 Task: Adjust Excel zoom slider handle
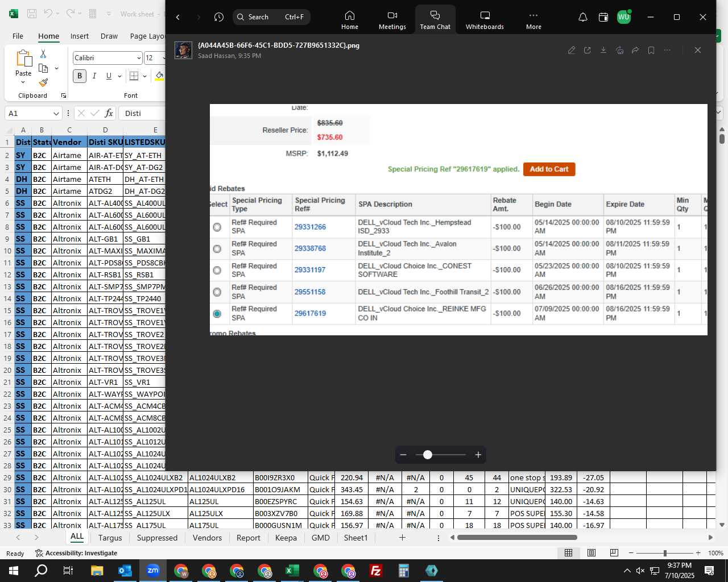(x=665, y=553)
